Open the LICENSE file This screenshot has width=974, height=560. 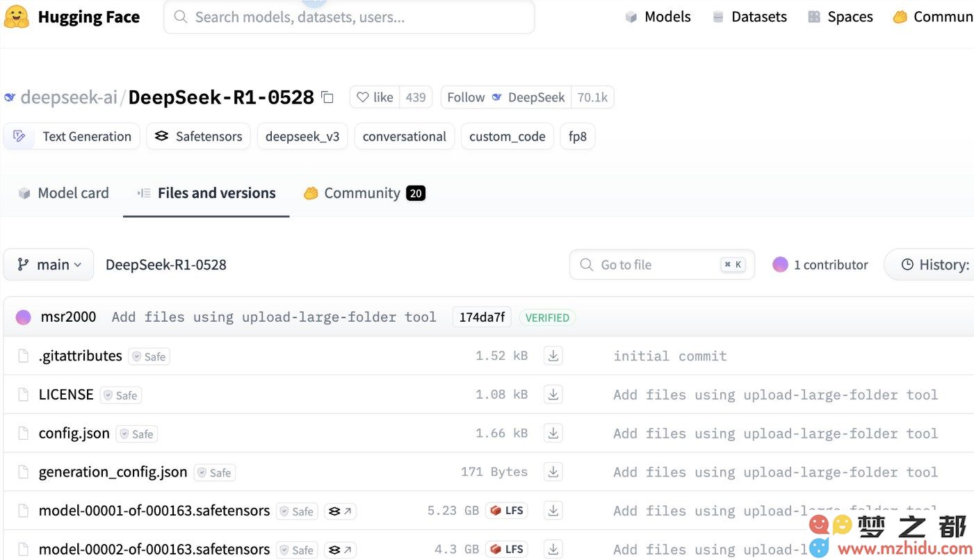coord(66,395)
